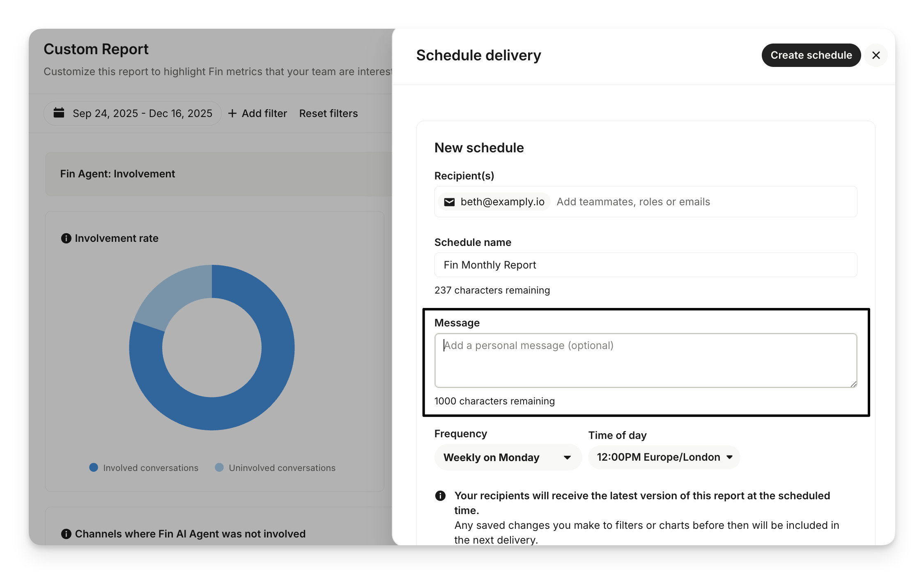
Task: Close the Schedule delivery panel
Action: point(876,55)
